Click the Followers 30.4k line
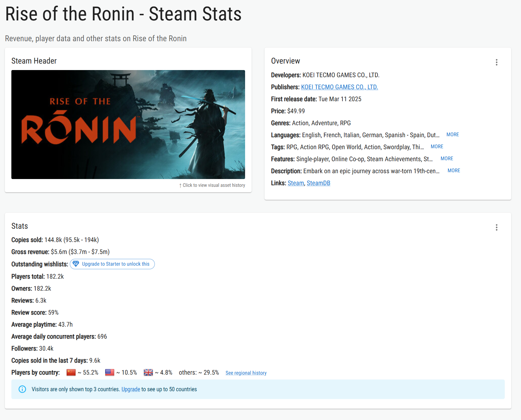This screenshot has width=521, height=420. [x=32, y=348]
